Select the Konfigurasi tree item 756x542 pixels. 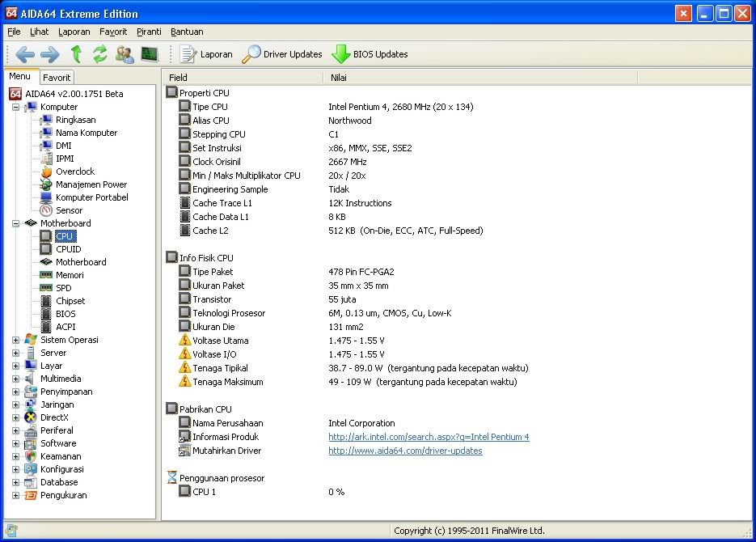pos(61,469)
